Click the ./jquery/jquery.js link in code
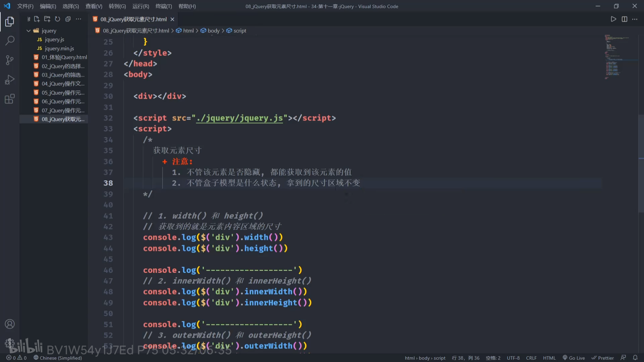644x362 pixels. coord(239,118)
